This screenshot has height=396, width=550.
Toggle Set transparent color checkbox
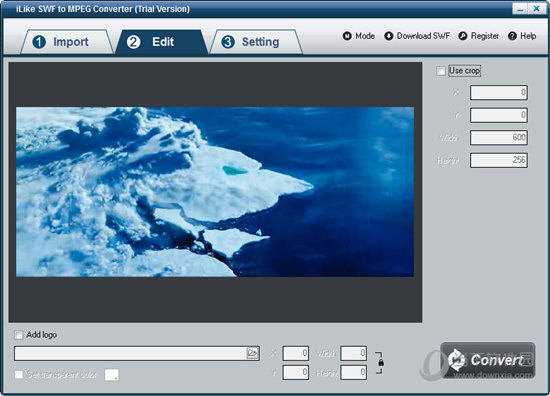pyautogui.click(x=19, y=375)
